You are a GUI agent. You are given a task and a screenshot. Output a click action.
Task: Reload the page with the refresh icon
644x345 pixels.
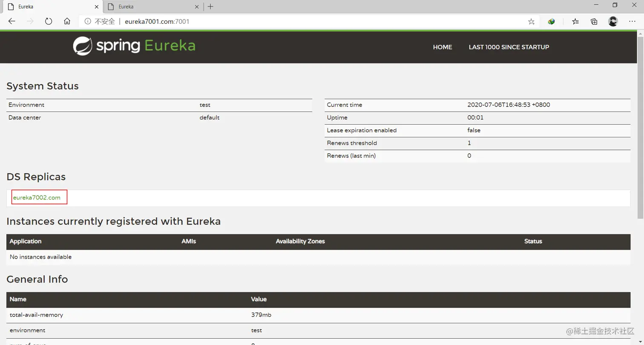(x=49, y=21)
